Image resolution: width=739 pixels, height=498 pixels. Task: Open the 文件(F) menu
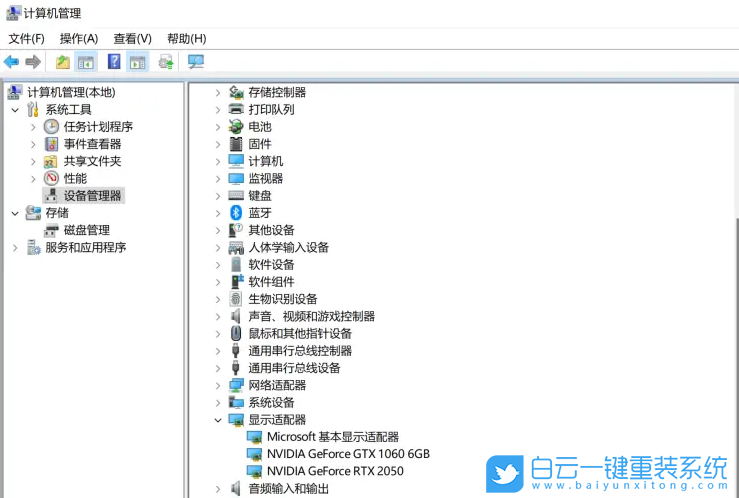pyautogui.click(x=26, y=39)
